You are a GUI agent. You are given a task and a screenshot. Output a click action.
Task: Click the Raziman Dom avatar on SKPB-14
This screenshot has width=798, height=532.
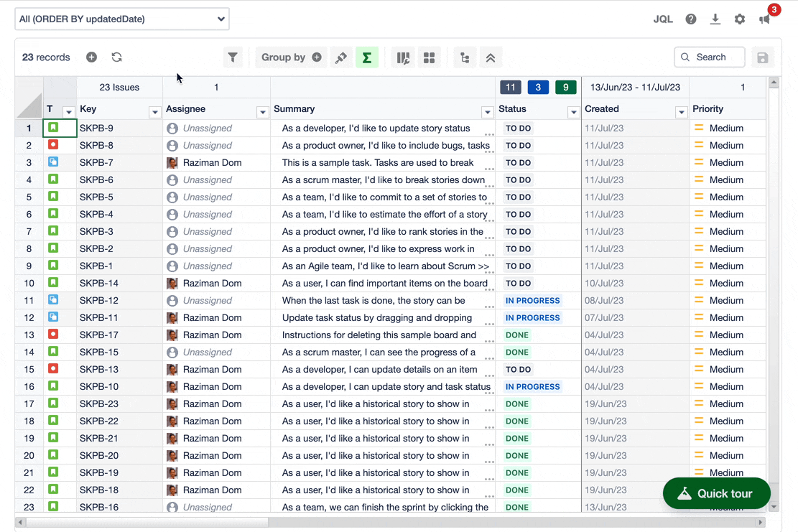pyautogui.click(x=172, y=284)
